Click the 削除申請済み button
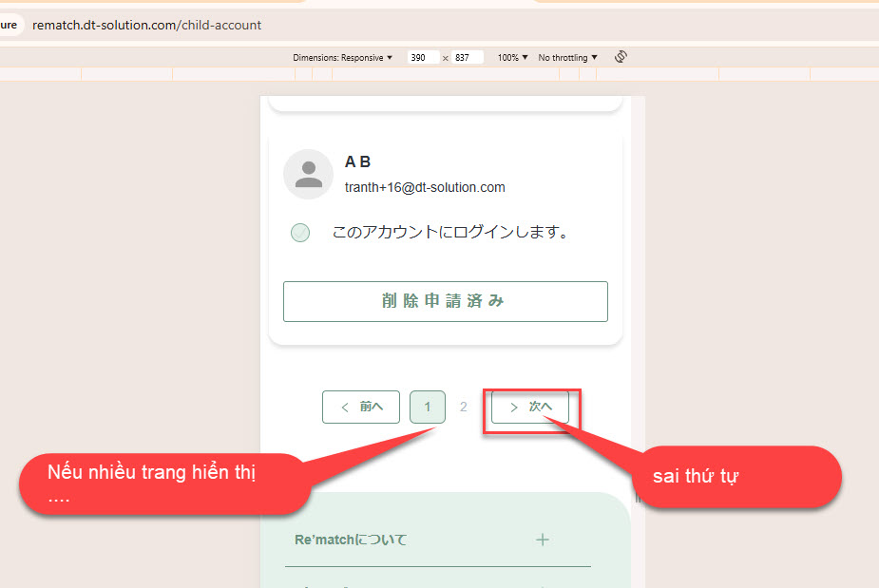 pyautogui.click(x=445, y=301)
